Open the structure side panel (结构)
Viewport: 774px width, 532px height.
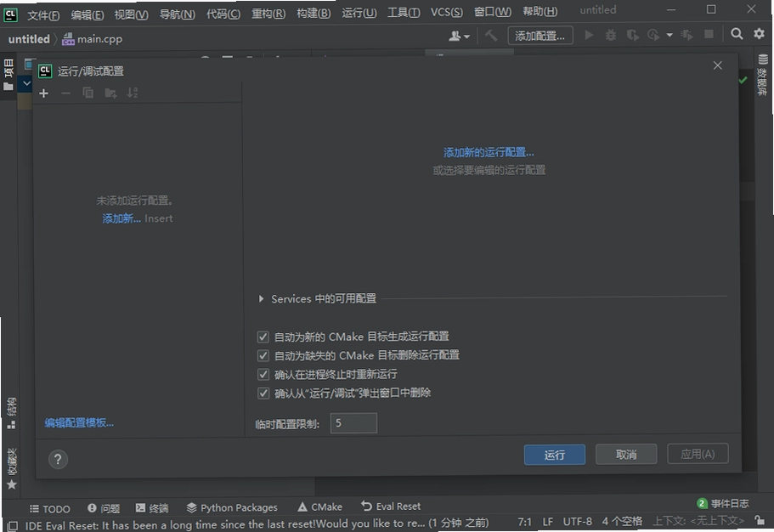[11, 413]
